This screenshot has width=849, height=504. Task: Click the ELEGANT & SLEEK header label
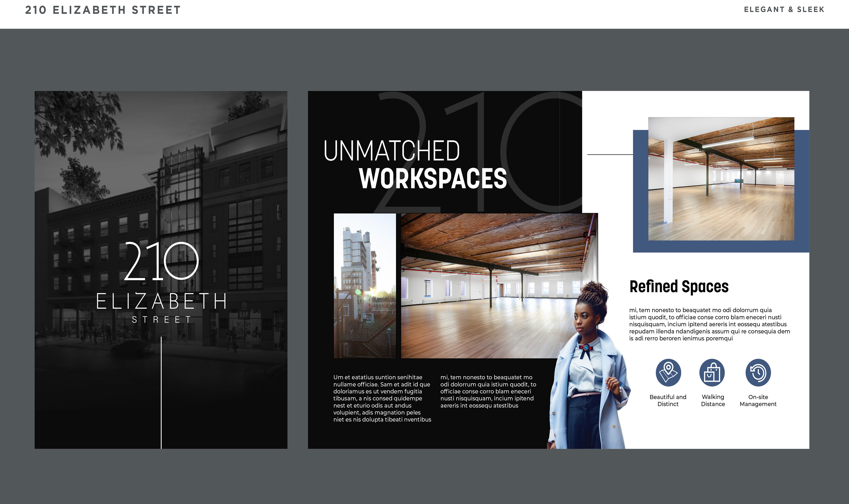tap(784, 9)
